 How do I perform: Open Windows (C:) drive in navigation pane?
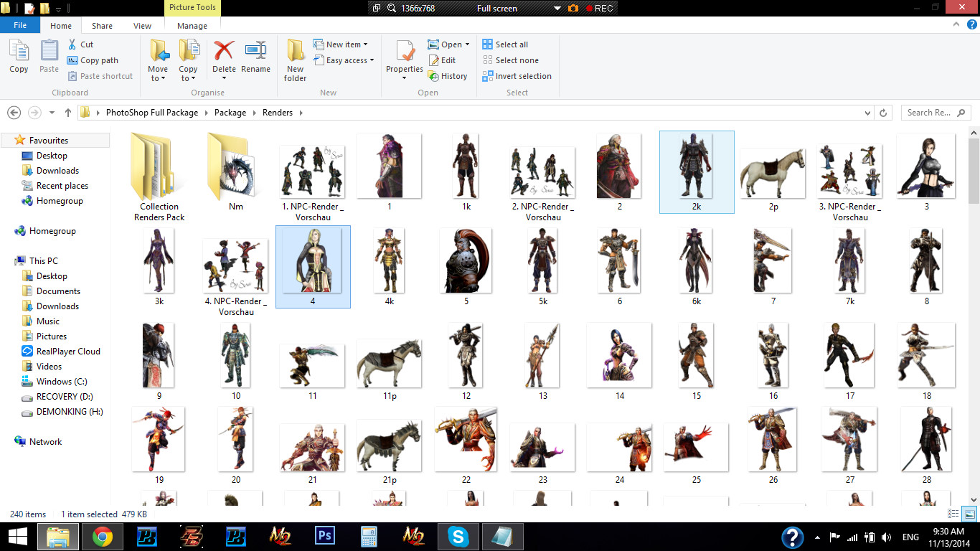[x=55, y=382]
